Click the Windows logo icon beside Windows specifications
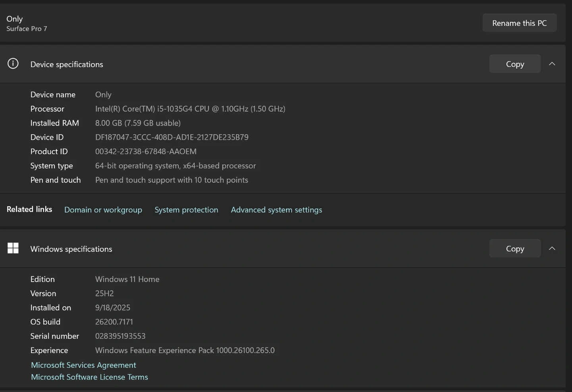572x392 pixels. pyautogui.click(x=13, y=248)
